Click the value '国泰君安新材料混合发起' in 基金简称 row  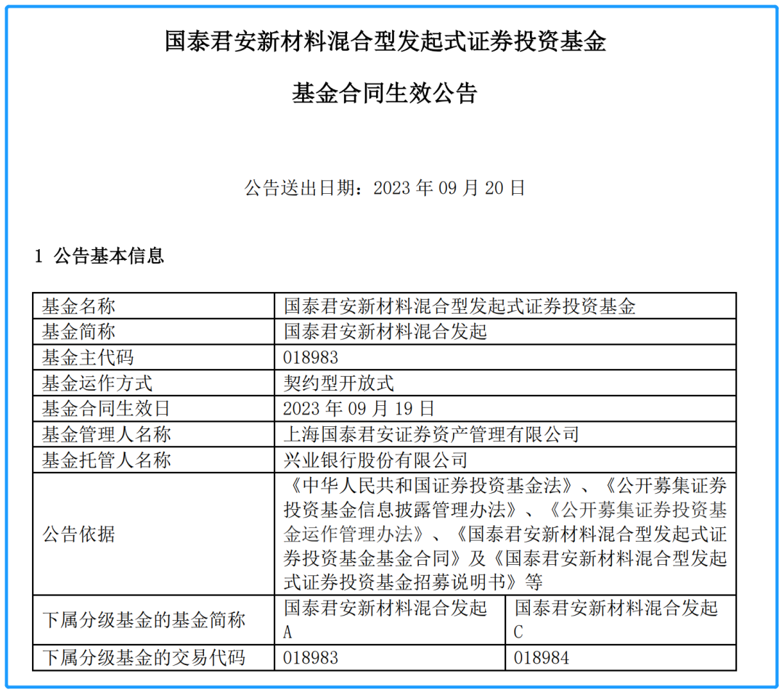[x=385, y=332]
